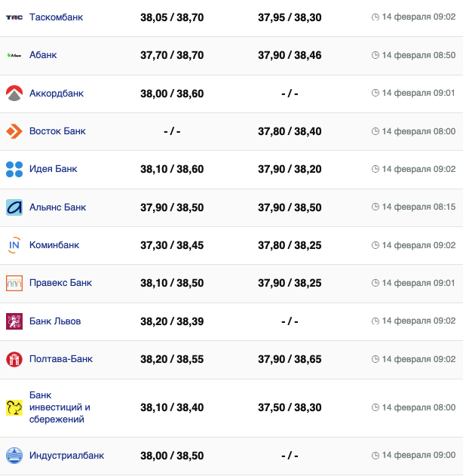Click the Идея Банк blue dots logo
The width and height of the screenshot is (463, 476).
pyautogui.click(x=14, y=169)
